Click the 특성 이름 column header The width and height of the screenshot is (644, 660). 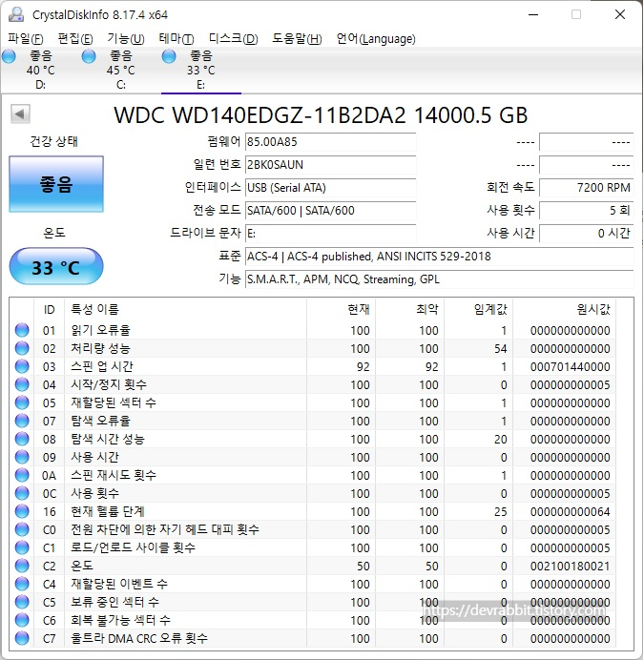(185, 310)
